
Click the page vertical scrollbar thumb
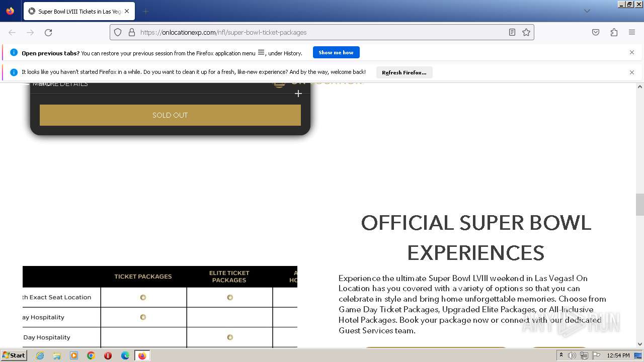pyautogui.click(x=639, y=204)
